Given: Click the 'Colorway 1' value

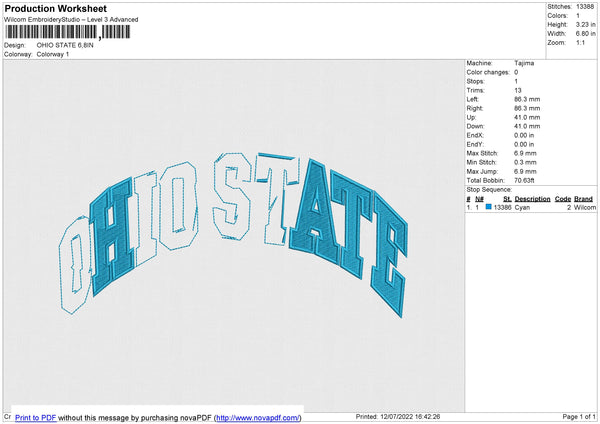Looking at the screenshot, I should (53, 54).
